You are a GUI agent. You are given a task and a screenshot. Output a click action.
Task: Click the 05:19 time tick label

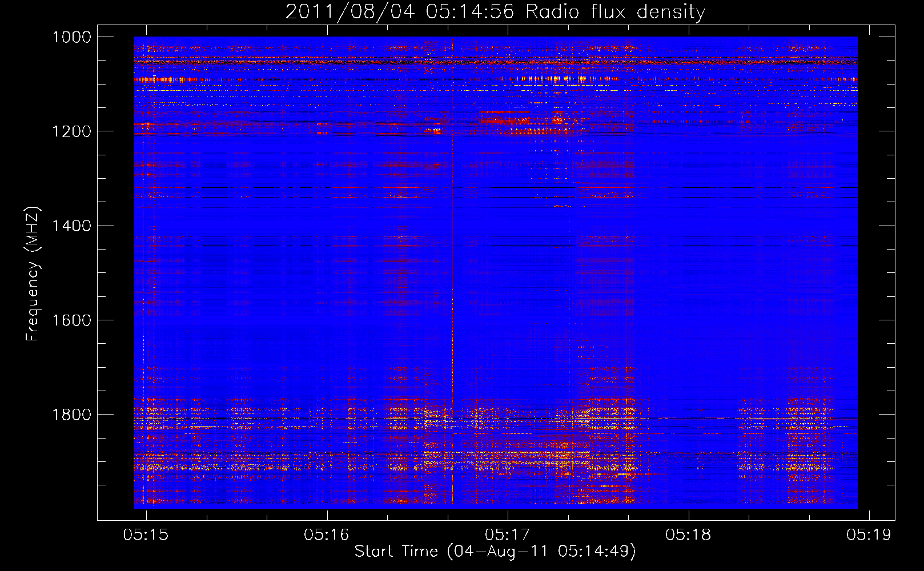pyautogui.click(x=869, y=535)
